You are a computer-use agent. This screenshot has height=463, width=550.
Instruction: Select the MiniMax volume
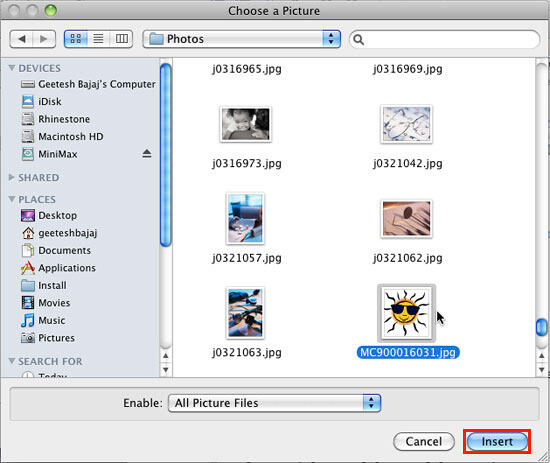(49, 154)
